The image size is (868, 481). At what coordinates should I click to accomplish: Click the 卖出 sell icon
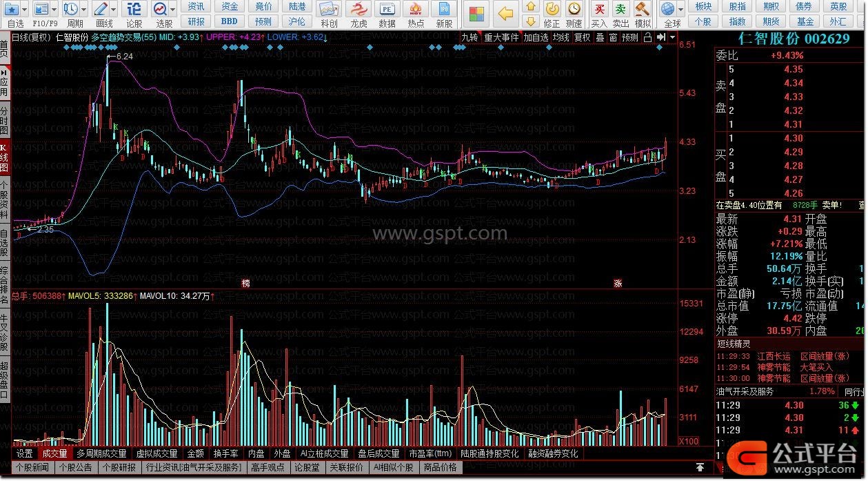[x=621, y=9]
